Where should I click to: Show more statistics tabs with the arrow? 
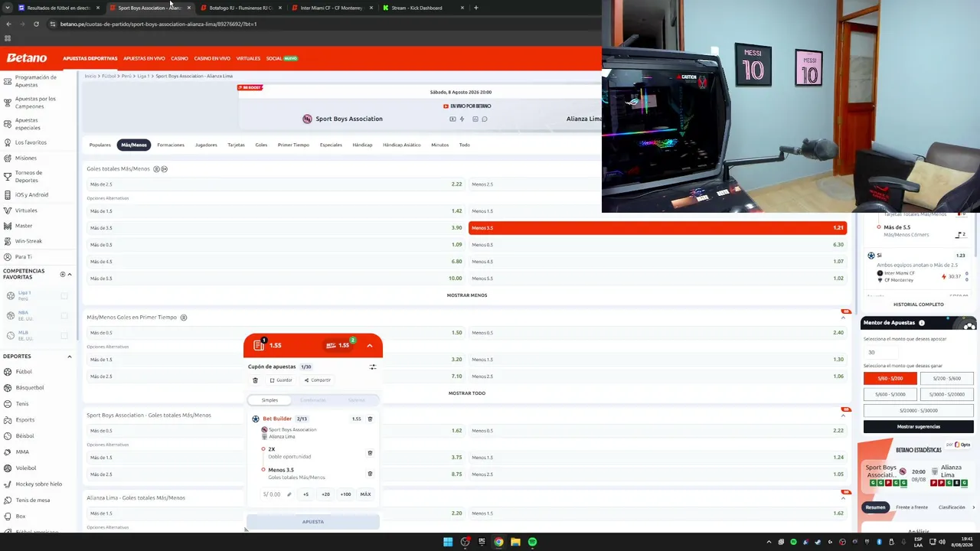click(973, 507)
